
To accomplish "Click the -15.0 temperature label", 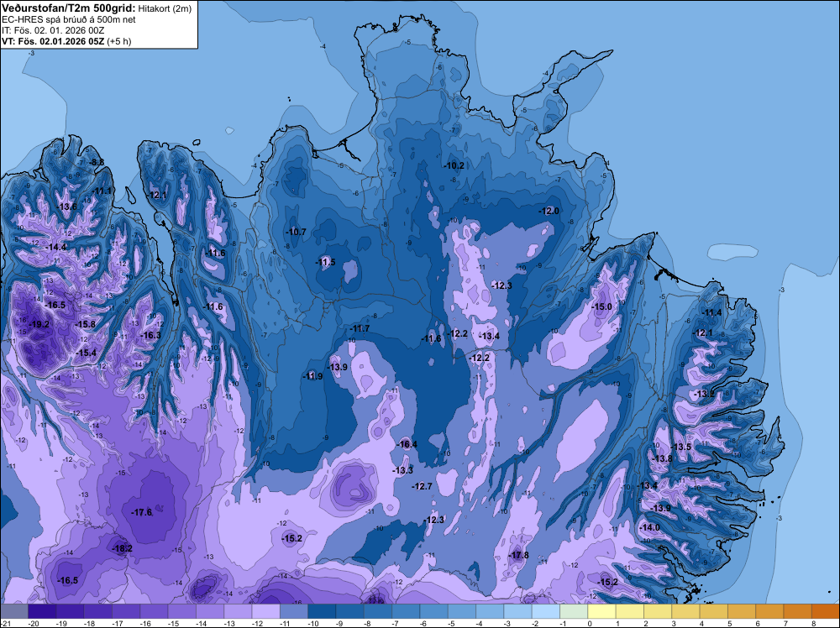I will click(x=601, y=306).
